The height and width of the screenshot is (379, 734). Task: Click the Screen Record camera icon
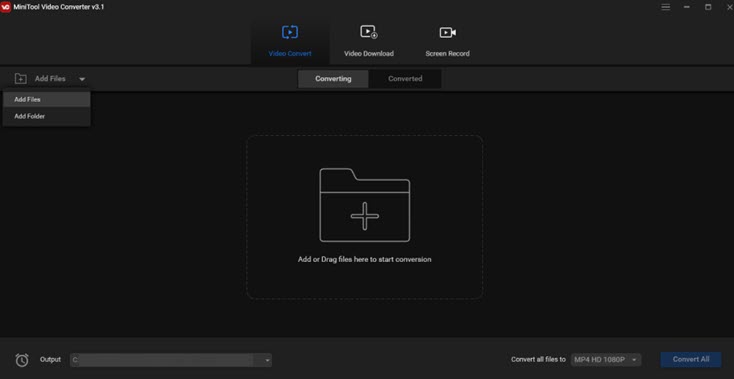448,32
